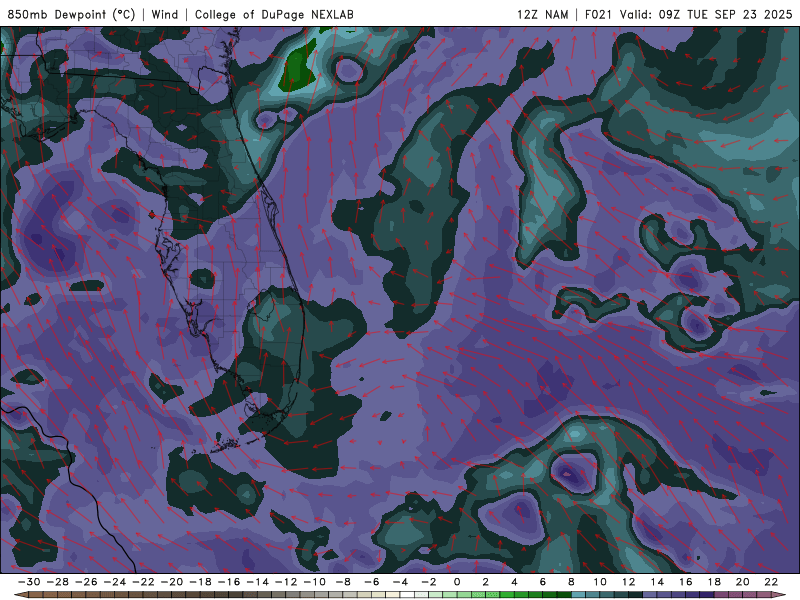Click the "850mb Dewpoint (°C)" title text
This screenshot has height=600, width=800.
coord(71,14)
